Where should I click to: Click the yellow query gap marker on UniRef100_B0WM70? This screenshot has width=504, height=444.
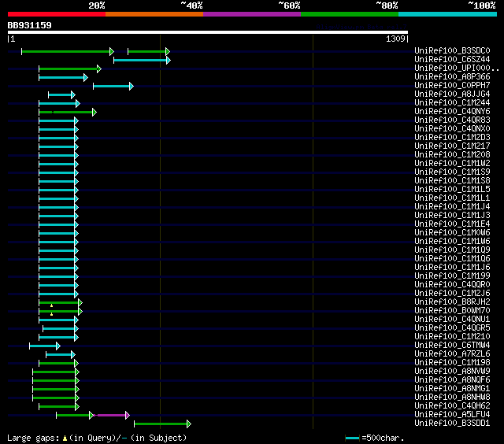click(x=51, y=314)
